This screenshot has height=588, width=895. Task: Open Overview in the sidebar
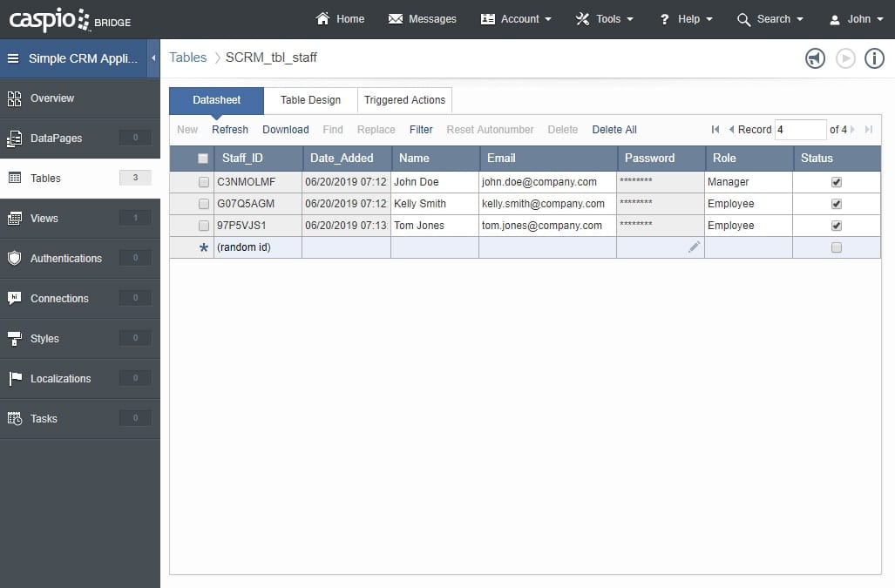tap(52, 98)
